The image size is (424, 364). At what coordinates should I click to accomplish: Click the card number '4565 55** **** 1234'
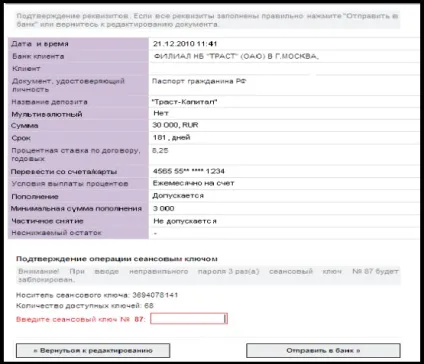click(x=189, y=171)
